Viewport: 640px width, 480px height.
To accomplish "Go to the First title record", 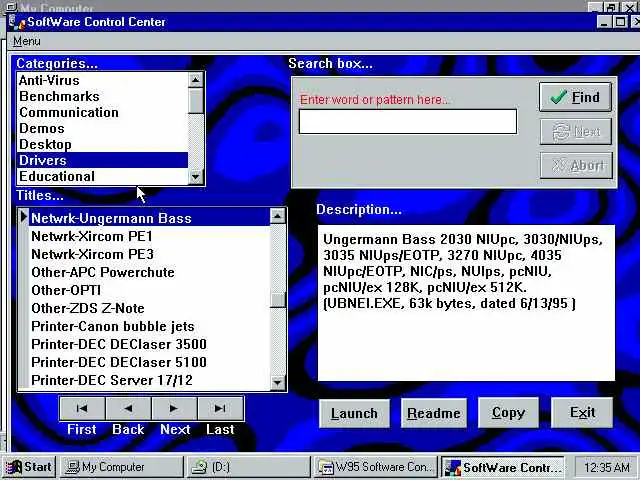I will pos(82,408).
